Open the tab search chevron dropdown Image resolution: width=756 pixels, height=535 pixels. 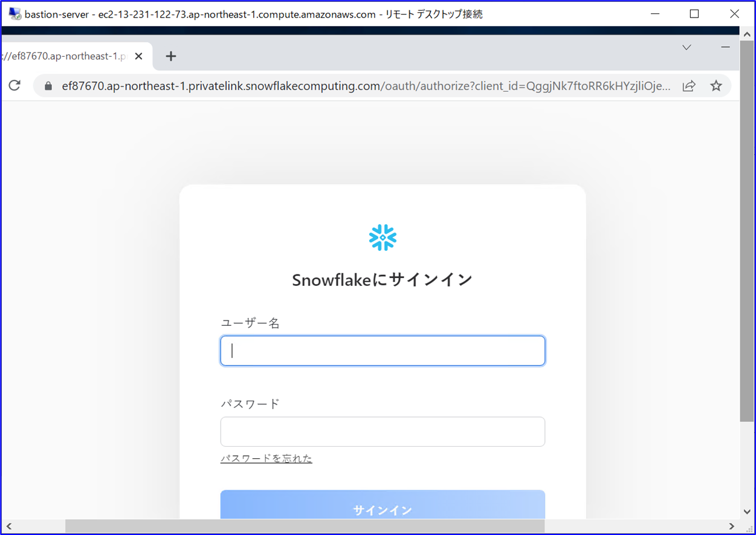(687, 47)
